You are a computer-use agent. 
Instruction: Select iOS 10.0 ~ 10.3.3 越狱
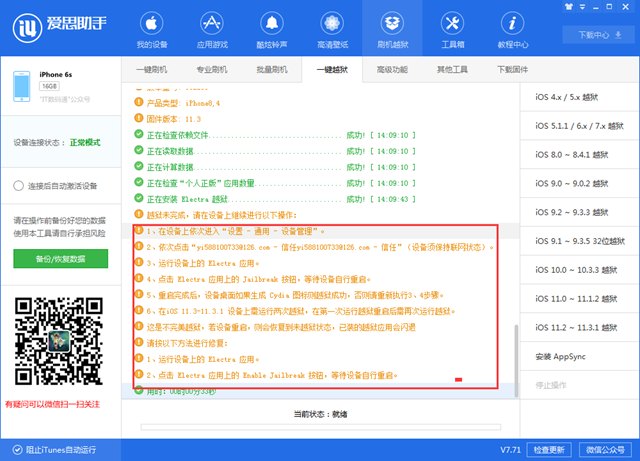click(580, 269)
